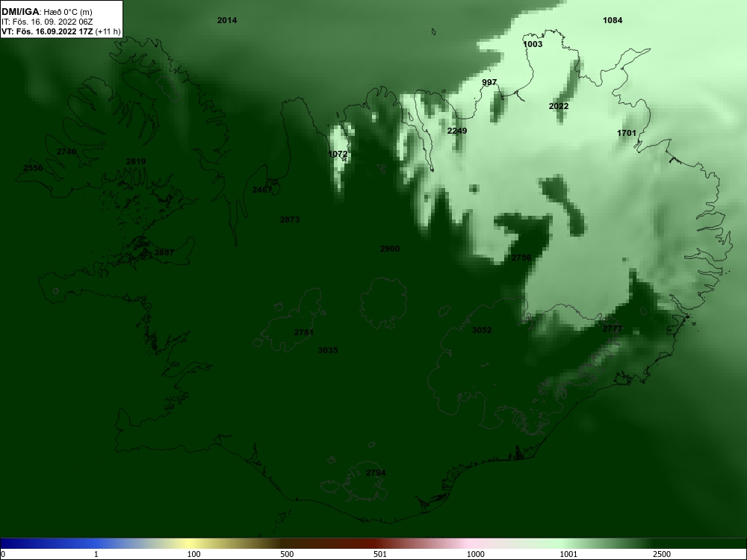
Task: Click the value 2819 on the map
Action: coord(136,161)
